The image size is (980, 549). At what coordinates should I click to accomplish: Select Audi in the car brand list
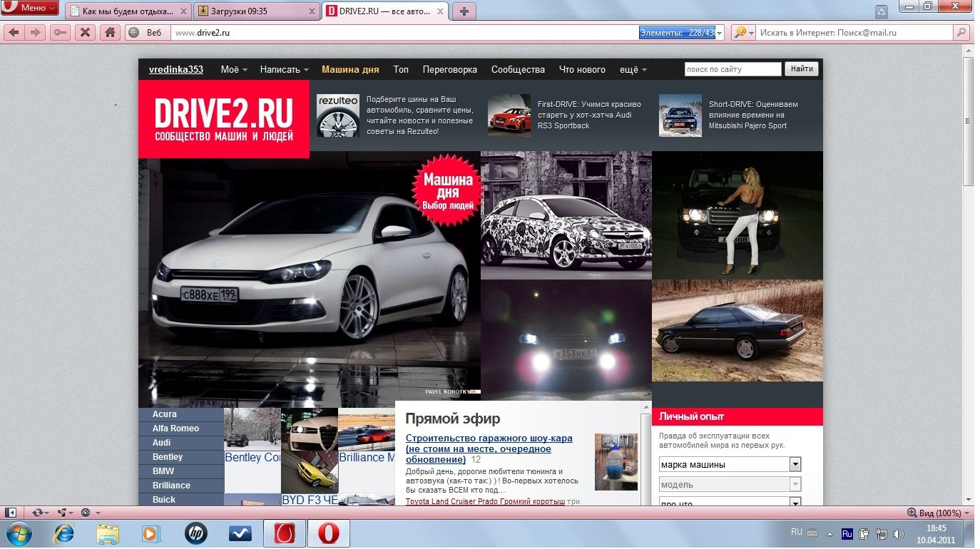[162, 443]
